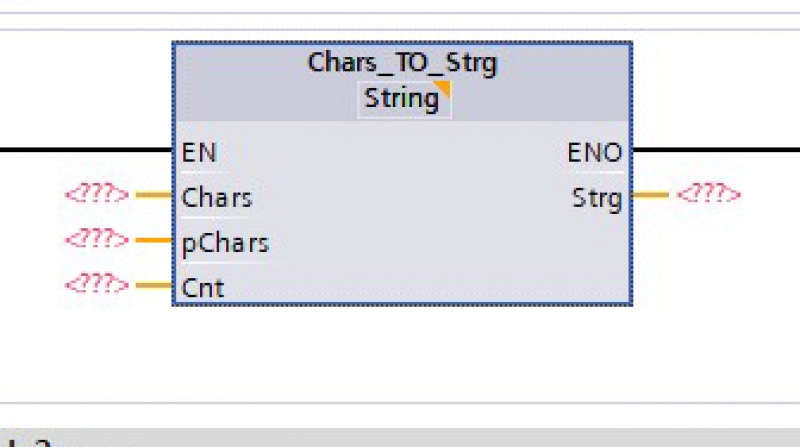The height and width of the screenshot is (447, 800).
Task: Click the rung line left of EN
Action: (86, 150)
